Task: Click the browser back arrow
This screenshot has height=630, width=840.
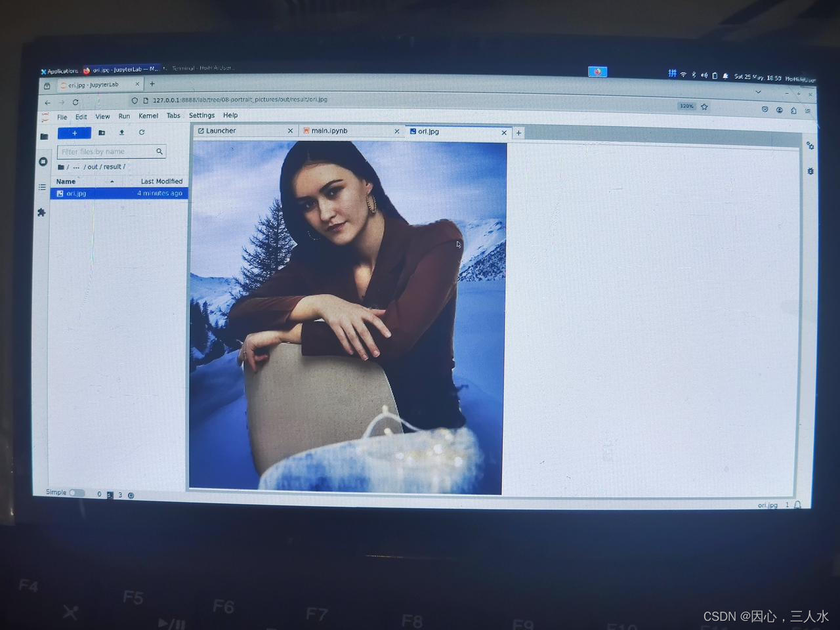Action: click(47, 102)
